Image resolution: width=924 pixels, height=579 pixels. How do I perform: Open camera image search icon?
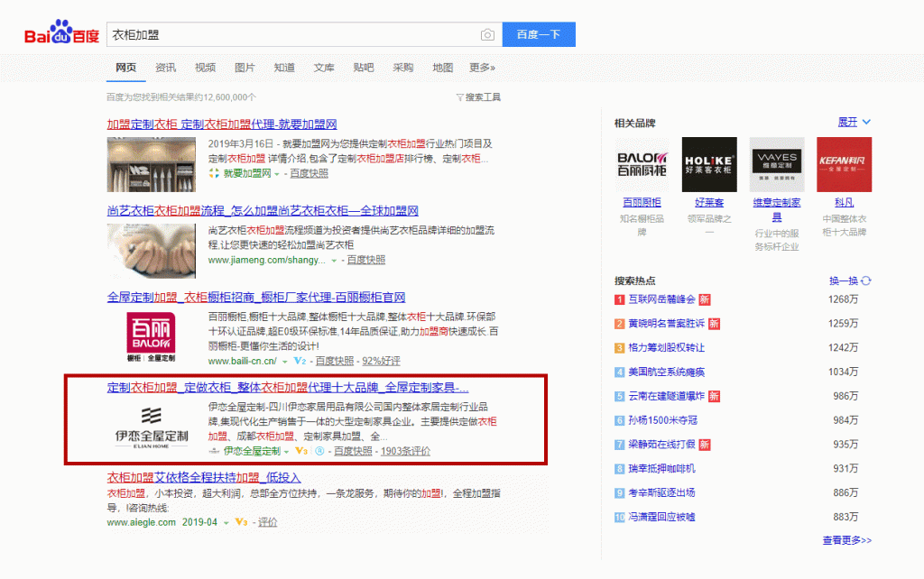[x=487, y=35]
